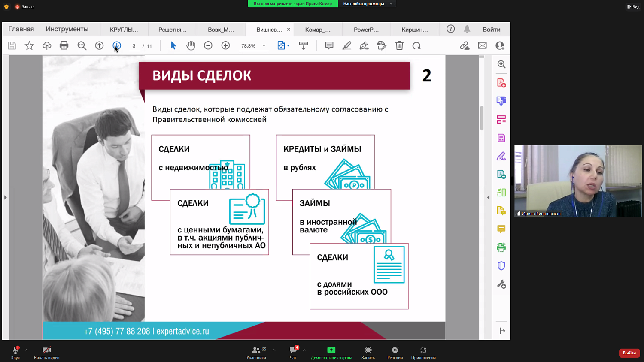Save the document with the disk icon
The image size is (644, 362).
12,45
